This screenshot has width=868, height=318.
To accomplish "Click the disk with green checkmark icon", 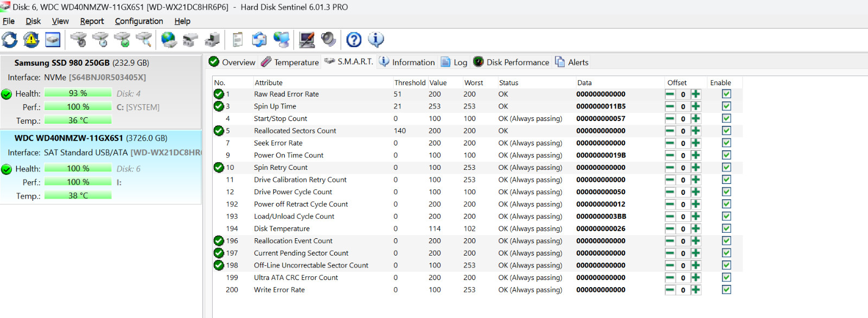I will [122, 40].
